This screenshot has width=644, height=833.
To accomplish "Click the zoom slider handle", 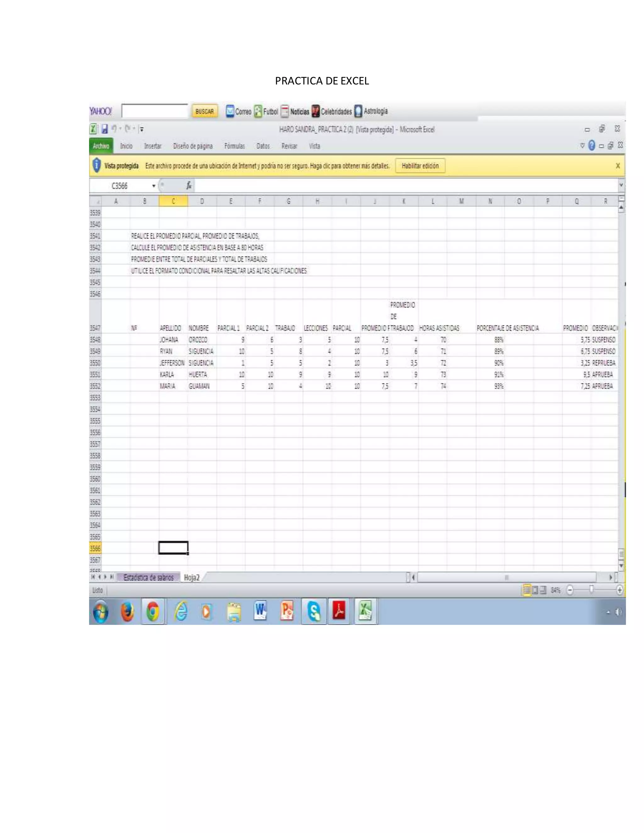I will [x=591, y=590].
